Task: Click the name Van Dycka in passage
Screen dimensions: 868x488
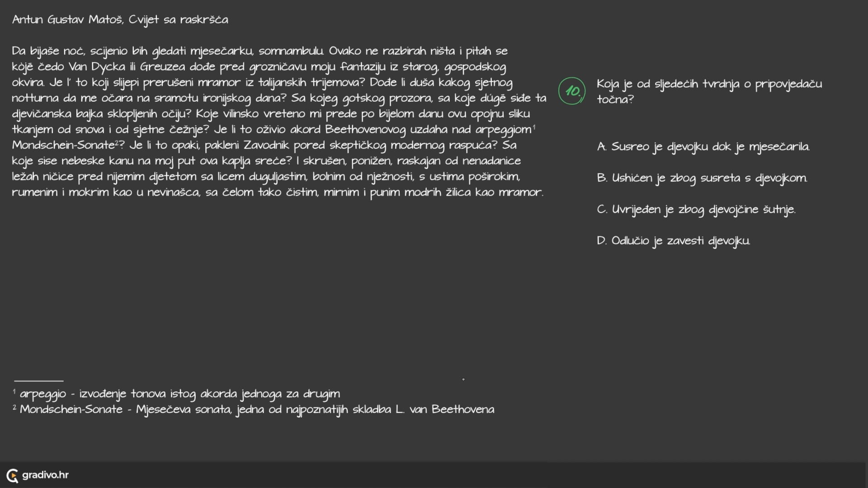Action: (97, 67)
